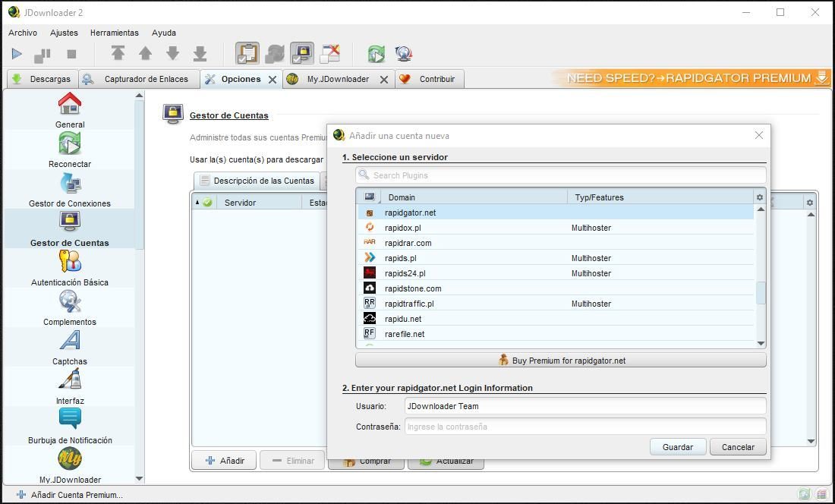Open Autenticación Básica settings
The image size is (835, 504).
tap(70, 268)
